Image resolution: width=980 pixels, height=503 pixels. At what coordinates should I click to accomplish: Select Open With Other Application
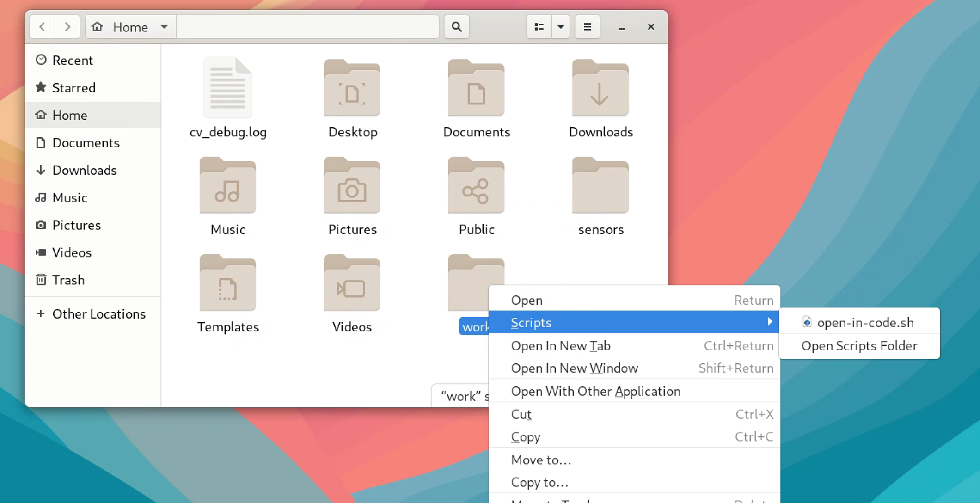click(x=595, y=391)
